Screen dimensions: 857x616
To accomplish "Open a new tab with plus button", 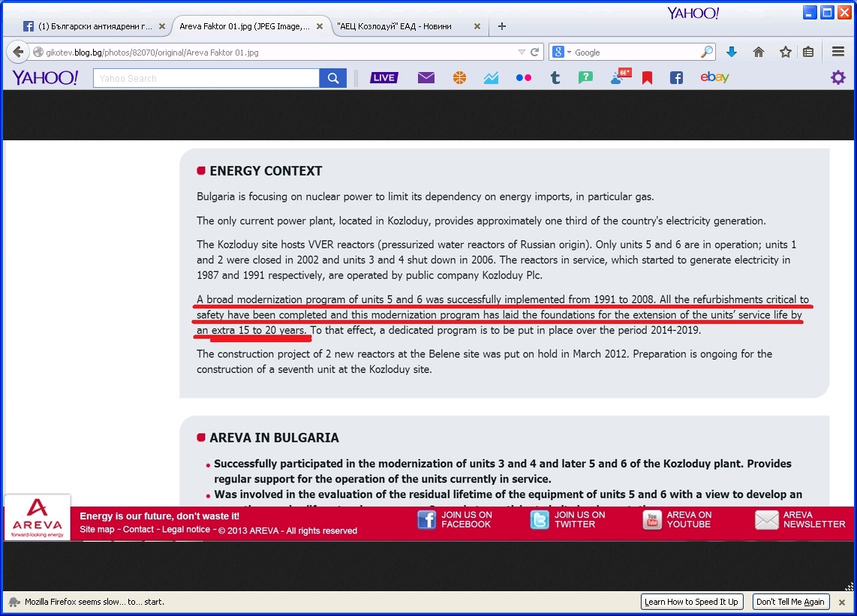I will [502, 26].
